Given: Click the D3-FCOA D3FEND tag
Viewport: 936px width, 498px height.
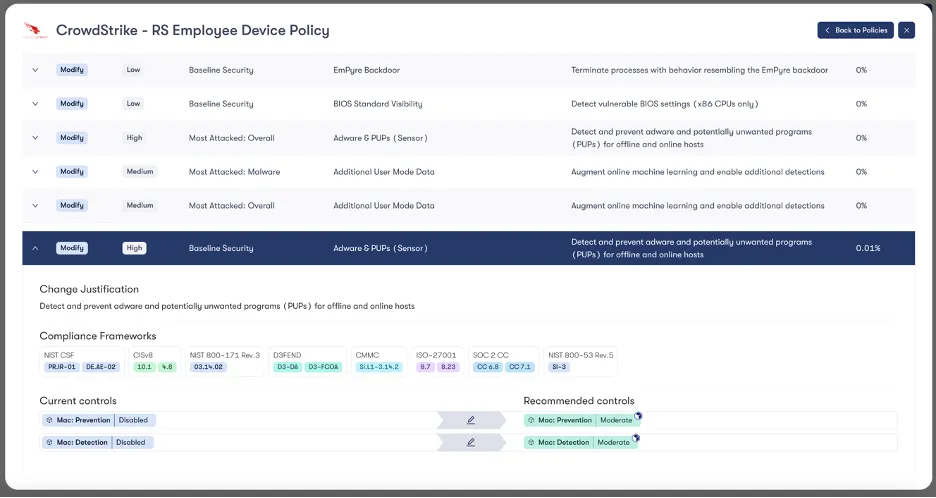Looking at the screenshot, I should click(x=324, y=367).
